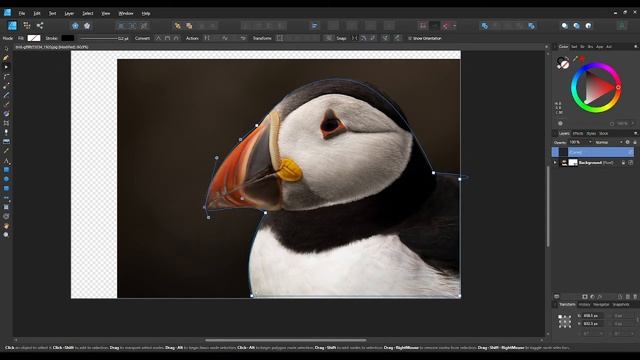Image resolution: width=640 pixels, height=360 pixels.
Task: Select the Stock tab
Action: tap(604, 133)
